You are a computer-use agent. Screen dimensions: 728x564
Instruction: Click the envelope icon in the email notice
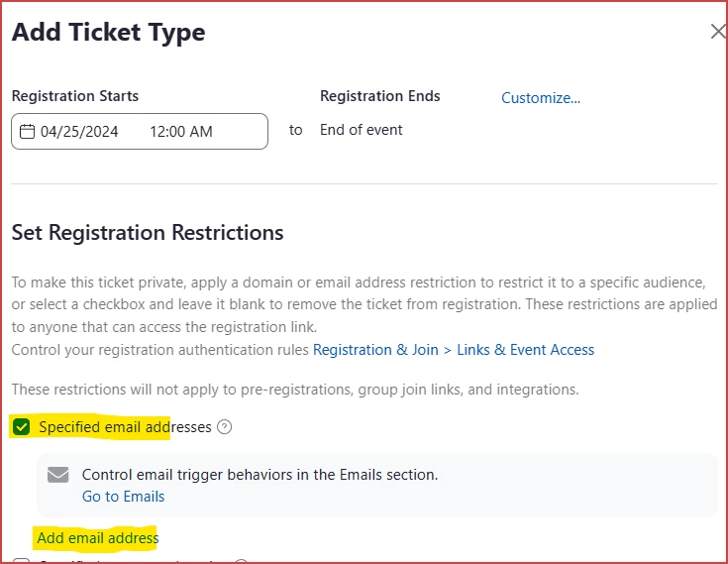[x=58, y=475]
